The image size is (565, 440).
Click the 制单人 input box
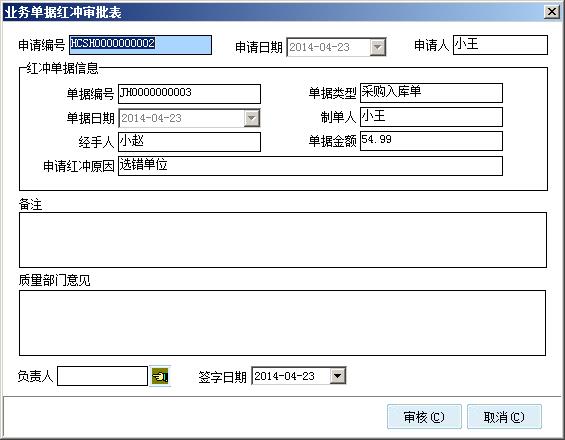click(431, 117)
